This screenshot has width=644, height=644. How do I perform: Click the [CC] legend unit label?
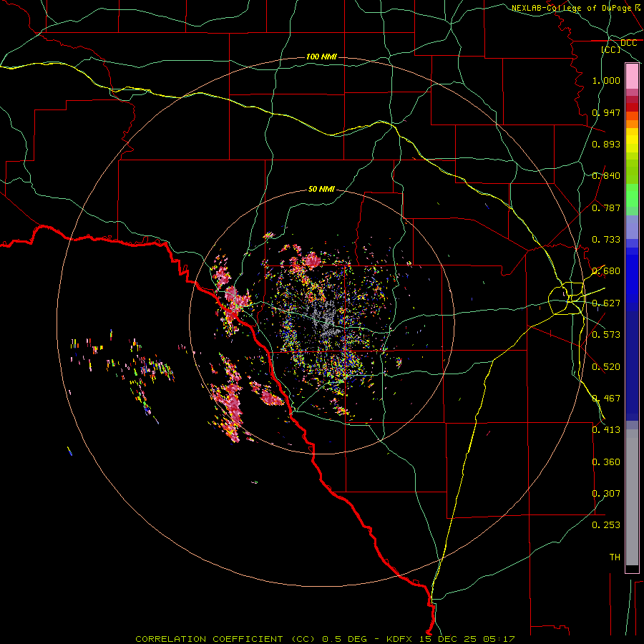coord(611,49)
